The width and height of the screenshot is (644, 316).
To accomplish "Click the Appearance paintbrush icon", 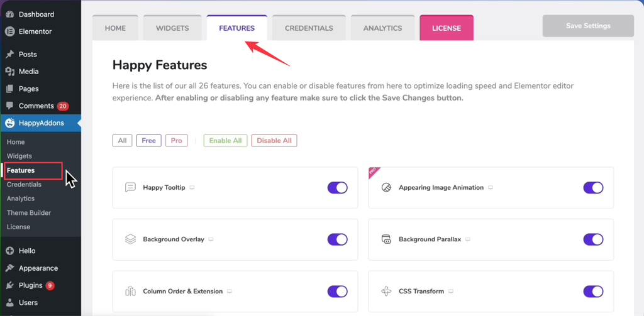I will tap(10, 268).
